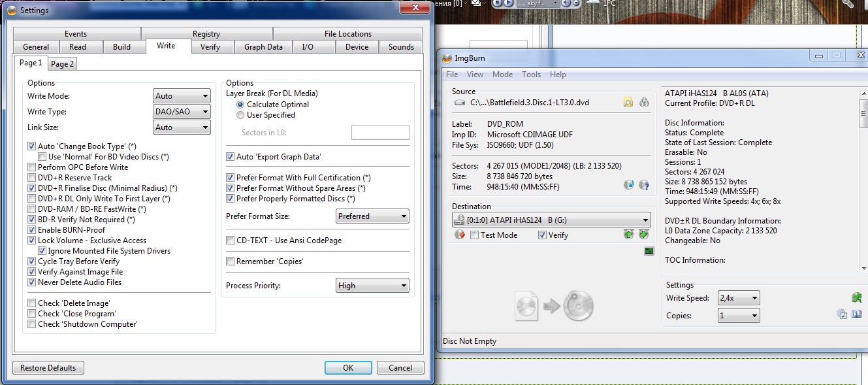Screen dimensions: 868x385
Task: Check 'Shutdown Computer' option
Action: click(x=32, y=324)
